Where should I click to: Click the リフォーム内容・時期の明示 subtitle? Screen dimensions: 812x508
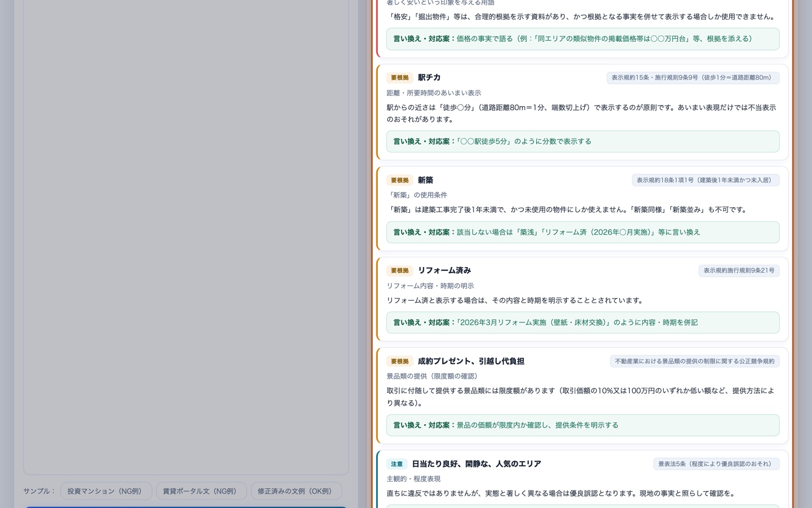point(430,286)
